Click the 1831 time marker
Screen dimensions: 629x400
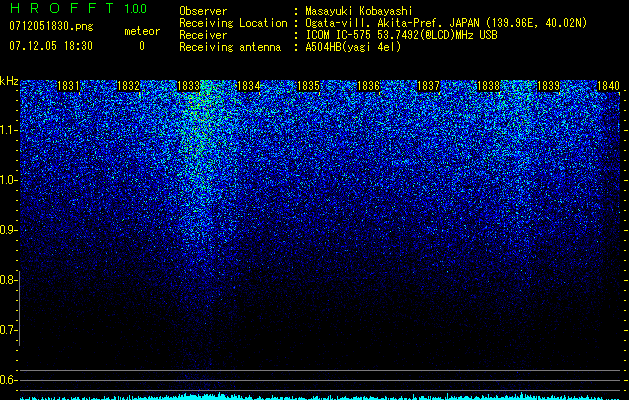click(68, 86)
